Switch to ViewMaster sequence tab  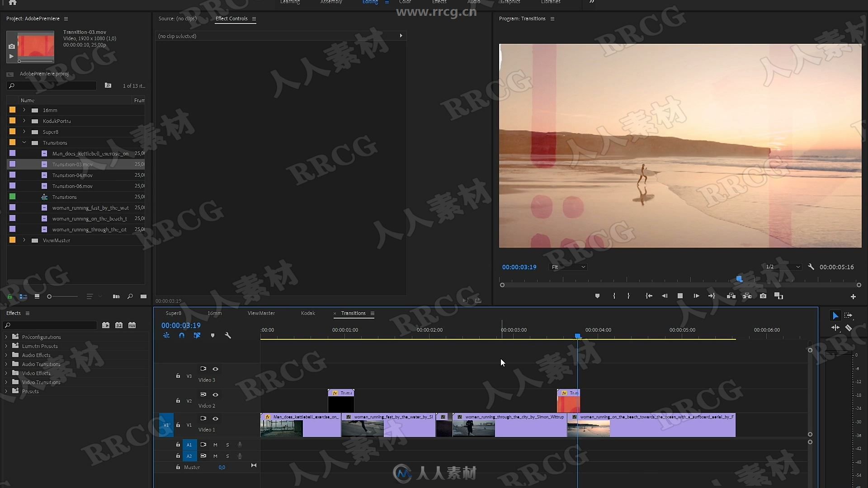(261, 313)
